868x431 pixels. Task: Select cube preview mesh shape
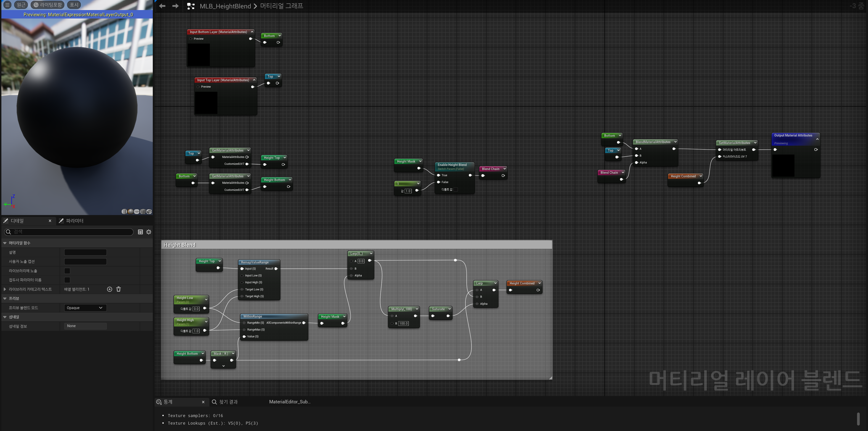click(143, 211)
